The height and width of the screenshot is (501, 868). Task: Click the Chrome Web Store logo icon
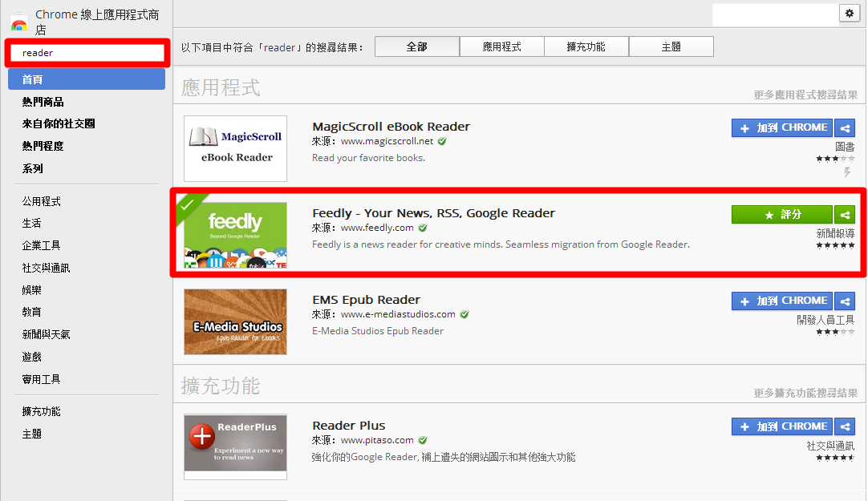click(18, 22)
